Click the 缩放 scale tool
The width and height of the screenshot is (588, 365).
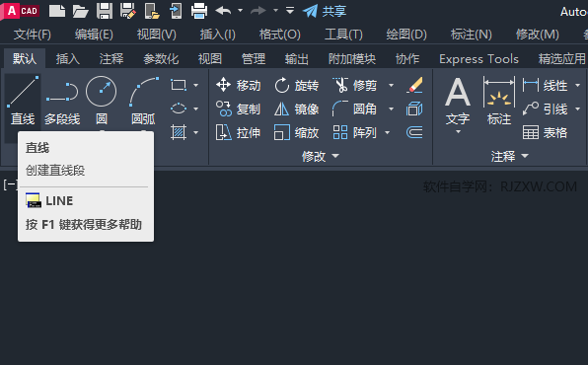tap(297, 133)
